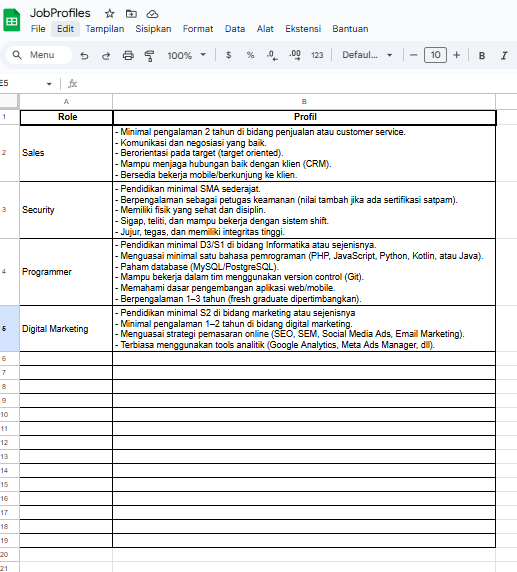Select column A header
The width and height of the screenshot is (517, 572).
tap(66, 101)
